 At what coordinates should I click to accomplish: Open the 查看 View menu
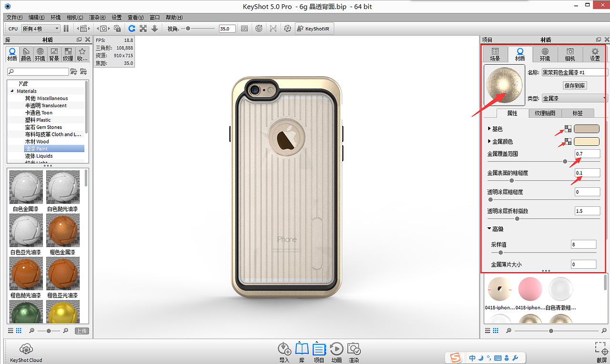136,17
